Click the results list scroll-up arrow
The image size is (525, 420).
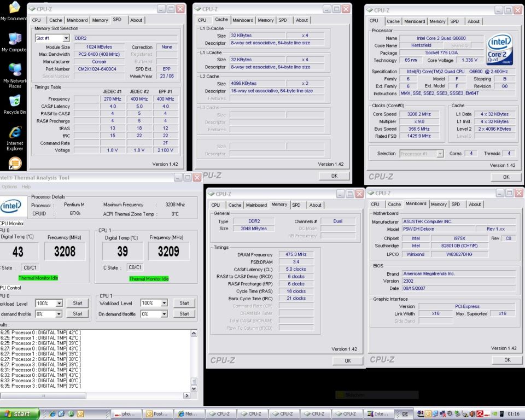click(194, 333)
